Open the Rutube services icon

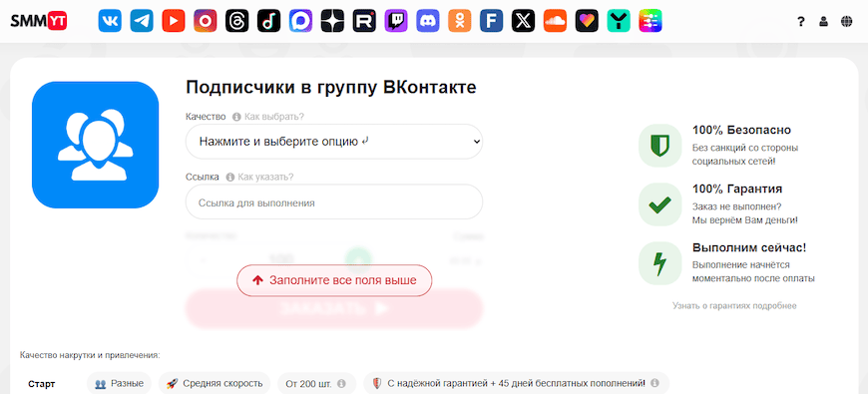coord(364,21)
